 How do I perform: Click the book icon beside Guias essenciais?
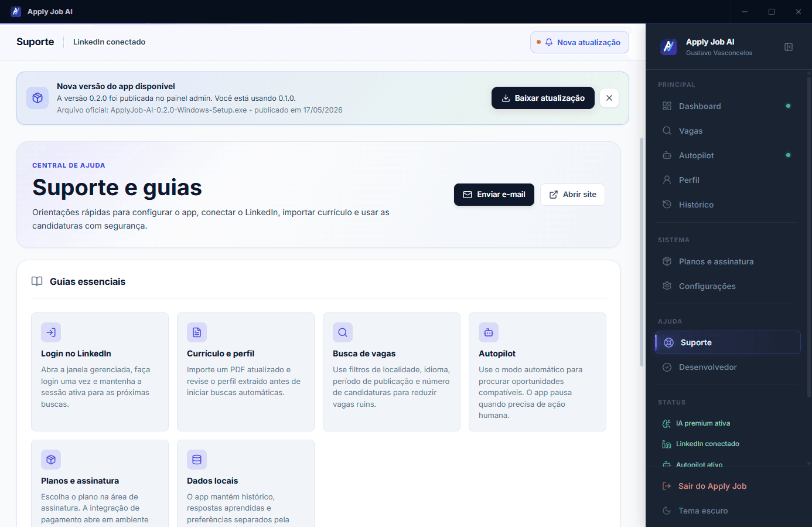click(x=37, y=281)
